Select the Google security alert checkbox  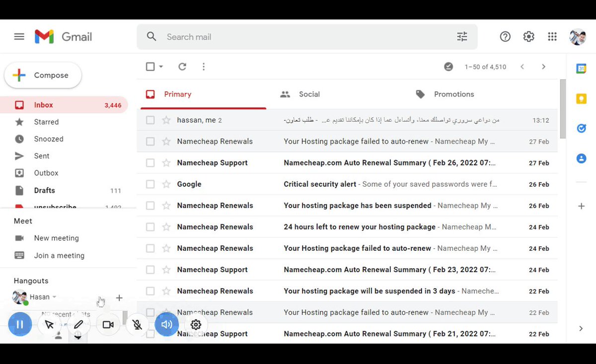pyautogui.click(x=150, y=184)
